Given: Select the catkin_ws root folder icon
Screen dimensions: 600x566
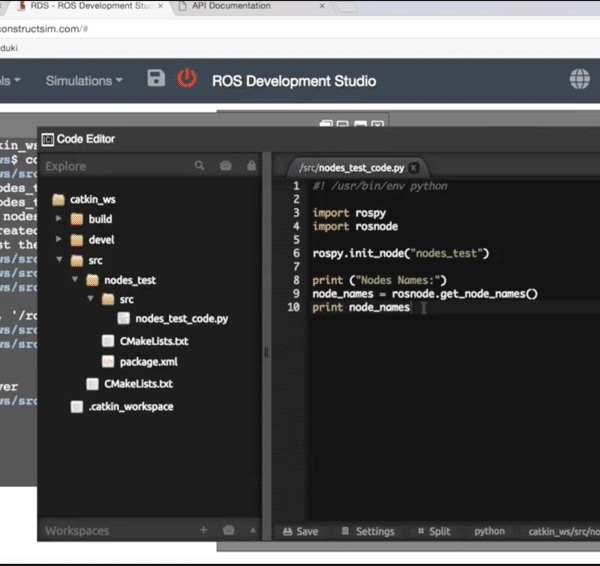Looking at the screenshot, I should pyautogui.click(x=59, y=199).
